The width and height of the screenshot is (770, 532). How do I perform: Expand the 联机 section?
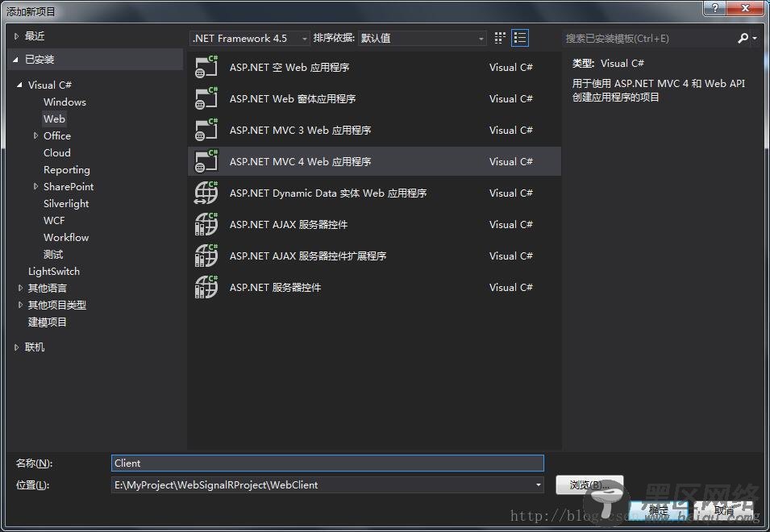pyautogui.click(x=16, y=347)
